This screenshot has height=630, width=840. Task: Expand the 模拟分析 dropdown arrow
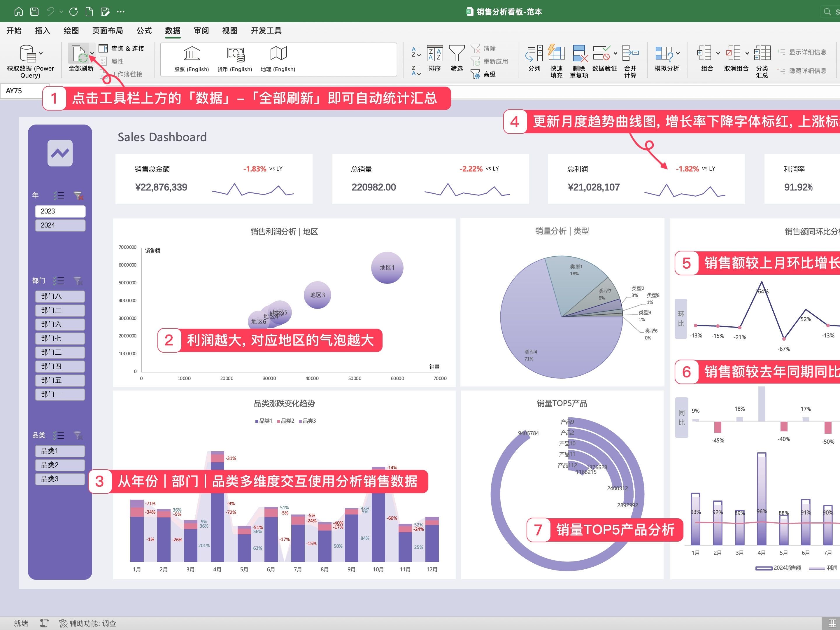(x=678, y=54)
